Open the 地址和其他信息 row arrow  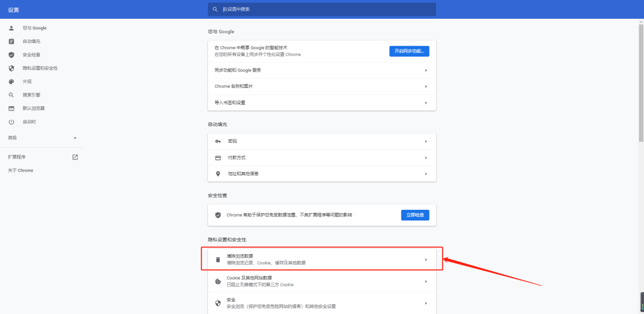(x=426, y=174)
